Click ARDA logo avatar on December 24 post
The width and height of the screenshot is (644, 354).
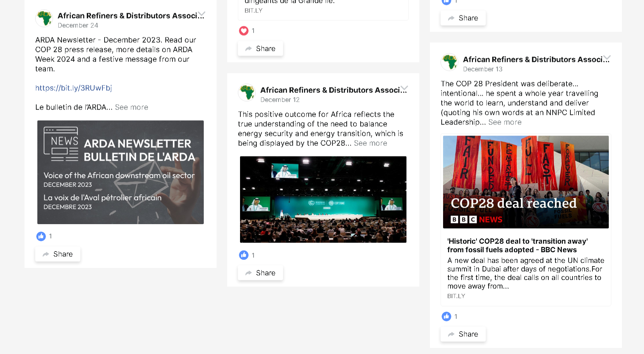[x=44, y=19]
